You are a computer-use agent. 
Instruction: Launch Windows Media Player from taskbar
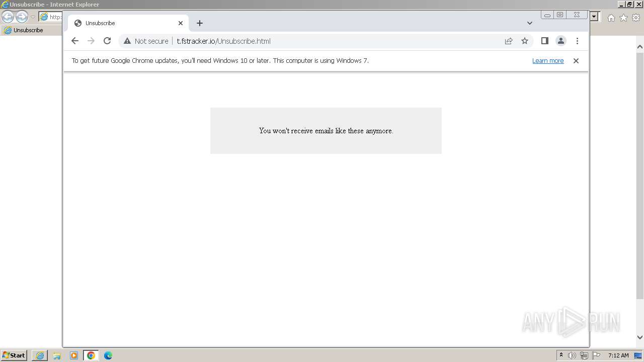pos(74,355)
